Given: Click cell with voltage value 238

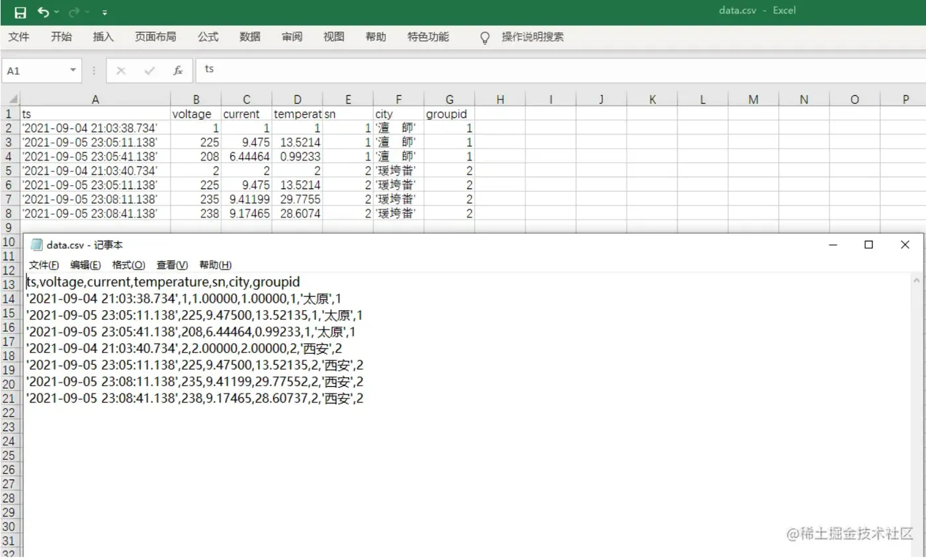Looking at the screenshot, I should pyautogui.click(x=196, y=214).
